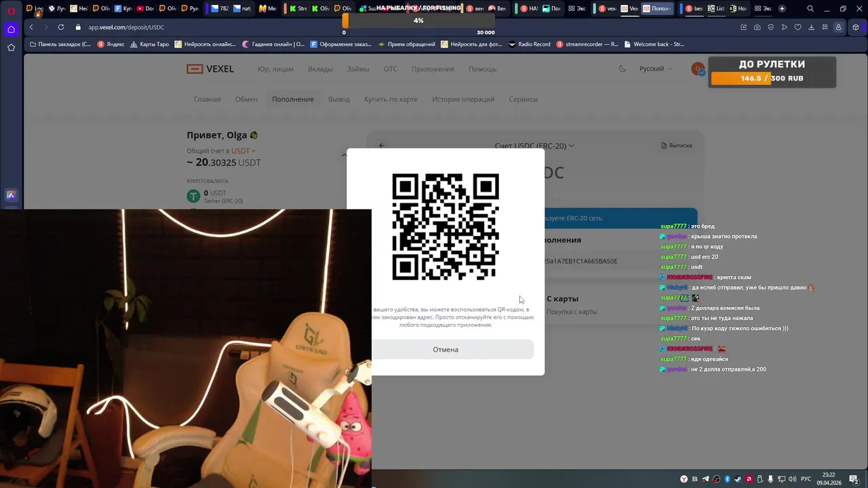Click the heart bookmark icon in toolbar

point(797,27)
